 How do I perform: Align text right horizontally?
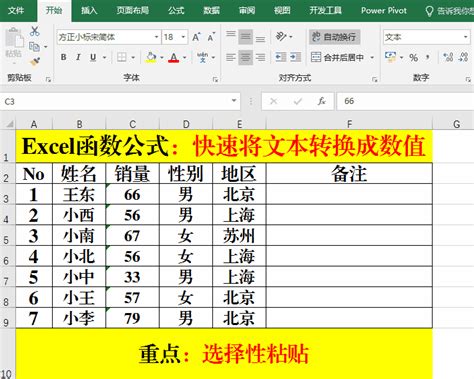pos(260,57)
